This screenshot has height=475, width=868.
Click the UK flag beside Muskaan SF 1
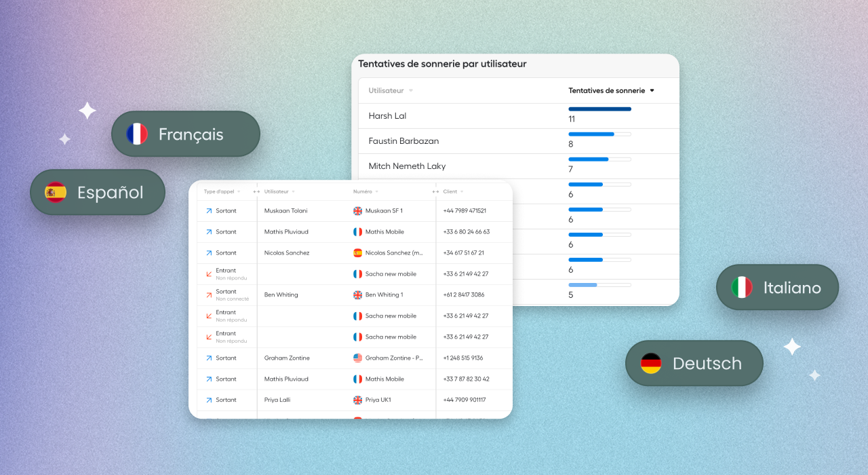point(358,211)
